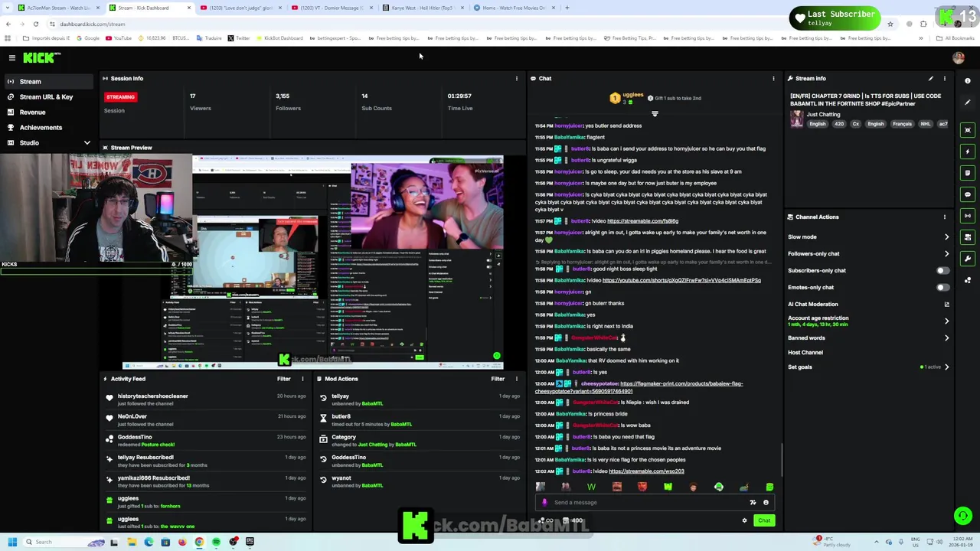Toggle chat widget in right toolbar
This screenshot has height=551, width=980.
tap(968, 194)
